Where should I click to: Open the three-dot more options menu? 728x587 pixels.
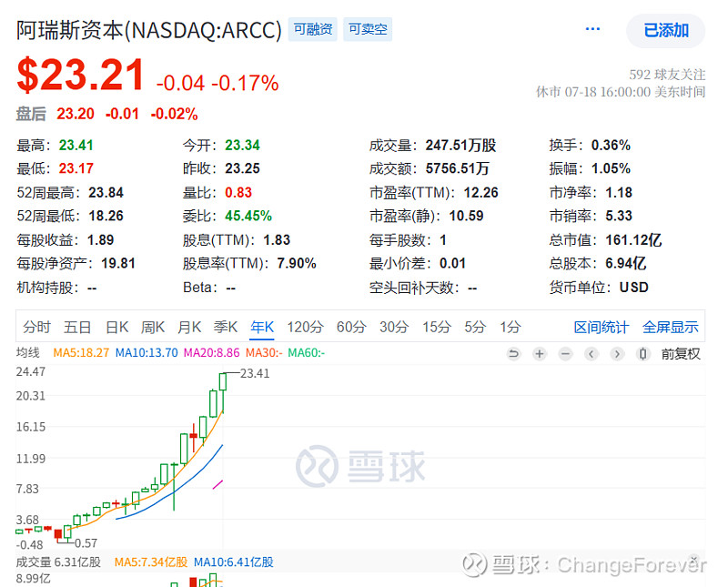tap(593, 29)
